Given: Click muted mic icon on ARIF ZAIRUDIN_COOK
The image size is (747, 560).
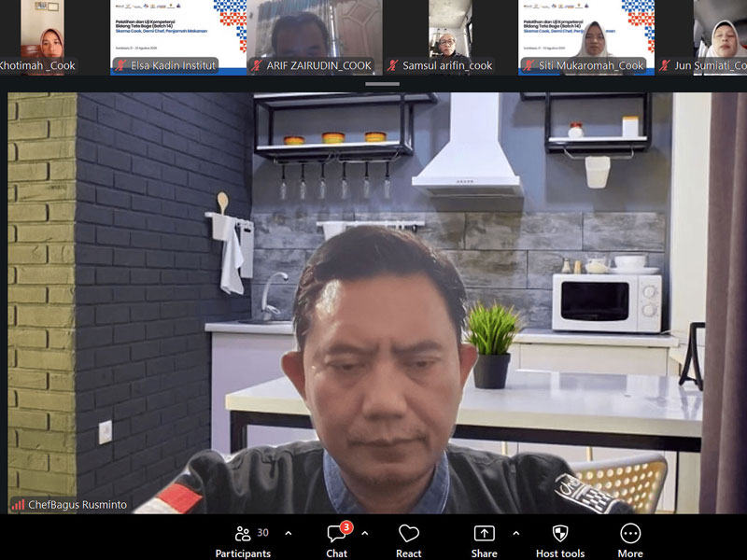Looking at the screenshot, I should 256,65.
